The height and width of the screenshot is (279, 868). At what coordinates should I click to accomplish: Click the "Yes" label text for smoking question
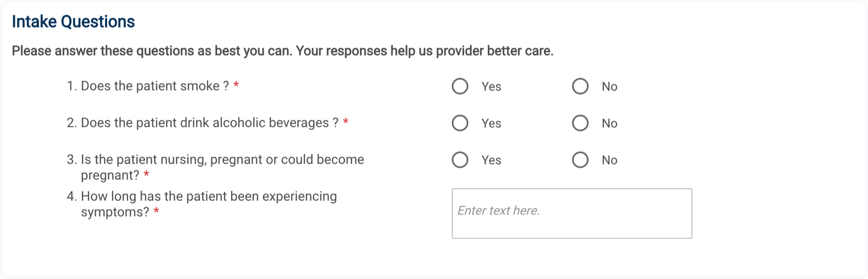tap(491, 87)
